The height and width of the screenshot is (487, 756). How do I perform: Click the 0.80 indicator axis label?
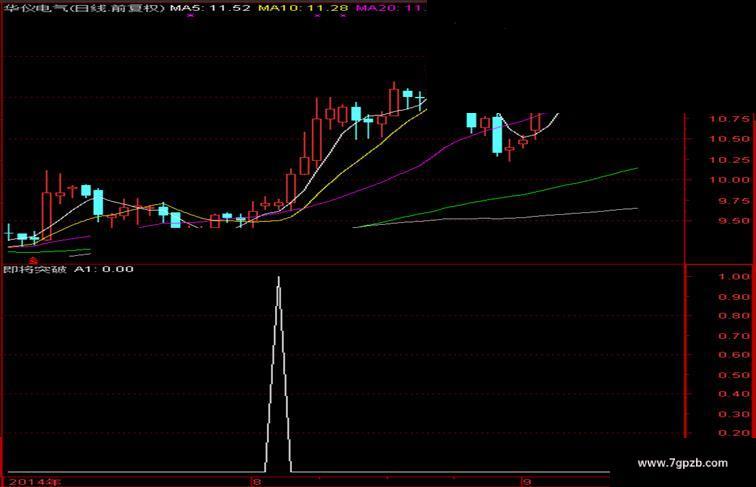coord(734,316)
